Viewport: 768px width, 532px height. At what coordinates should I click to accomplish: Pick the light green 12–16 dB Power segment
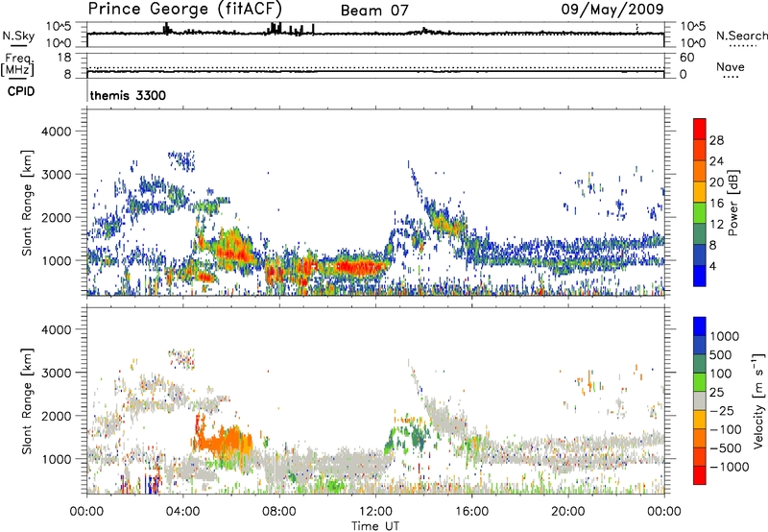(x=700, y=213)
